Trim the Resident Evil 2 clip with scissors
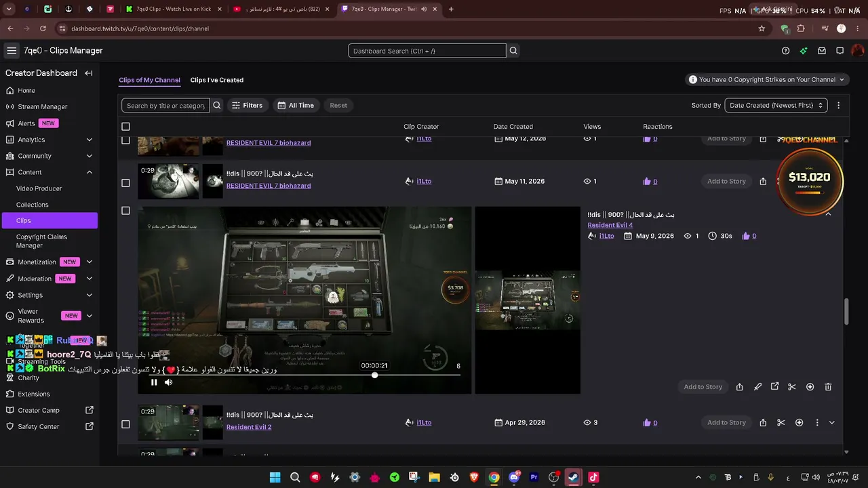The width and height of the screenshot is (868, 488). coord(781,423)
